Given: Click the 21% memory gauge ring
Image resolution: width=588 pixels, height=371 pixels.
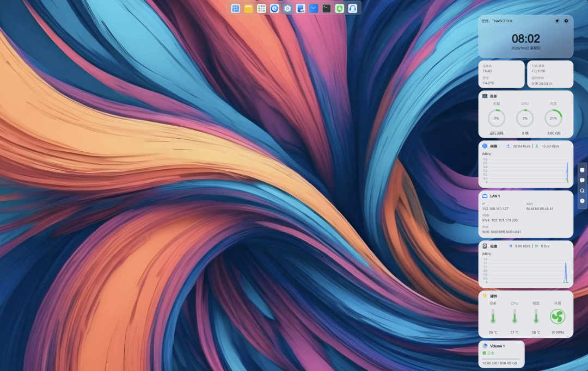Looking at the screenshot, I should pos(554,119).
